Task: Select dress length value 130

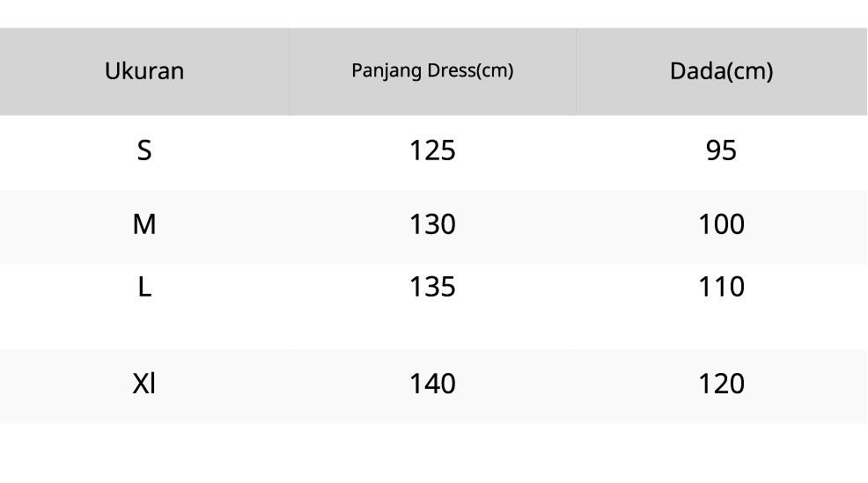Action: [432, 224]
